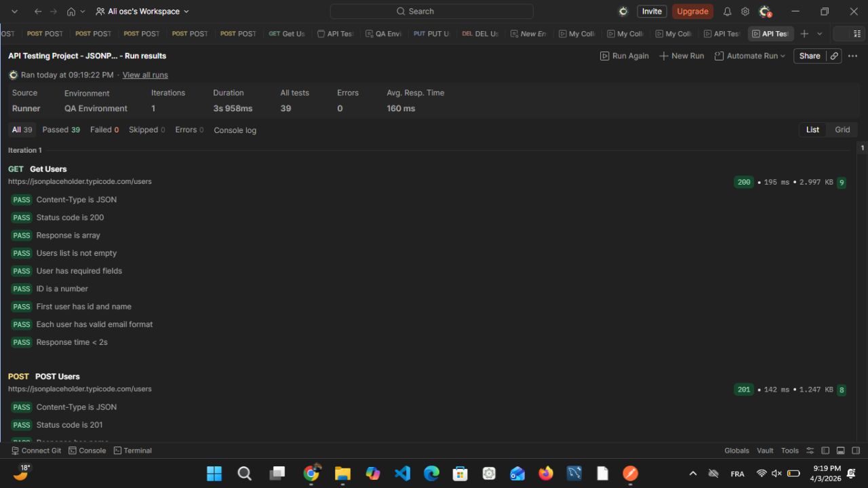Expand the workspace switcher Ali osc's Workspace

pyautogui.click(x=142, y=12)
